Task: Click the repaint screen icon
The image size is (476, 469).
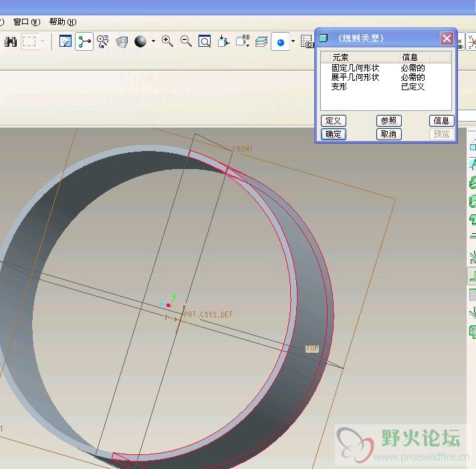Action: [x=66, y=41]
